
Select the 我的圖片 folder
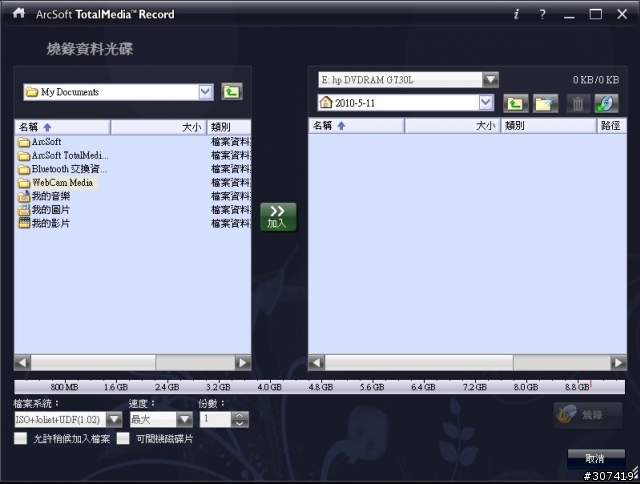44,210
